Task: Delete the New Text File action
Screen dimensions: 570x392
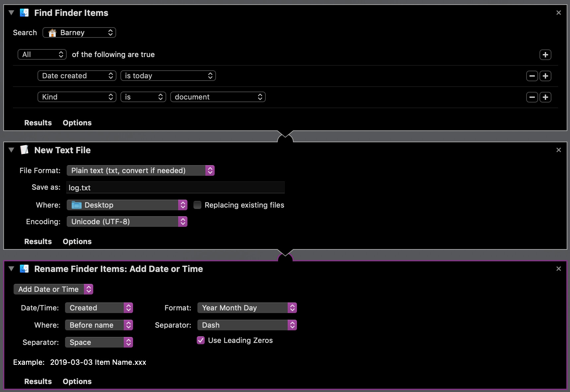Action: [x=558, y=150]
